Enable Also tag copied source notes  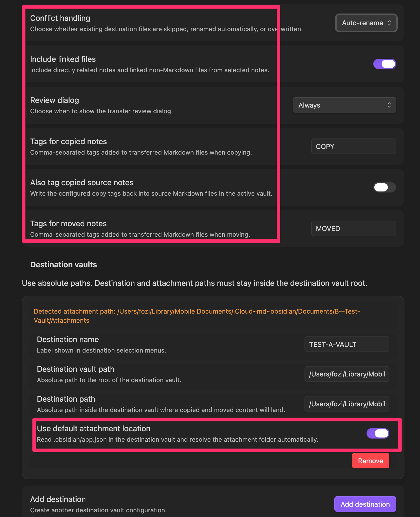click(x=384, y=187)
